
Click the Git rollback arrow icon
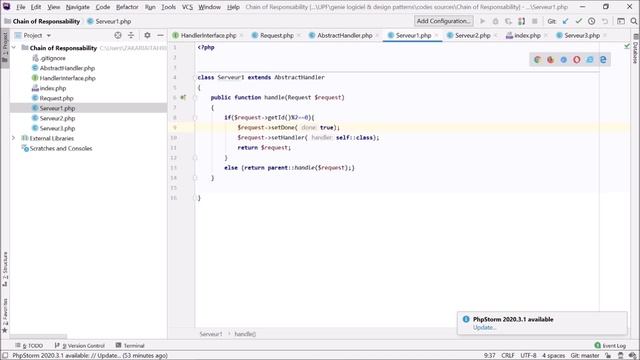tap(604, 21)
